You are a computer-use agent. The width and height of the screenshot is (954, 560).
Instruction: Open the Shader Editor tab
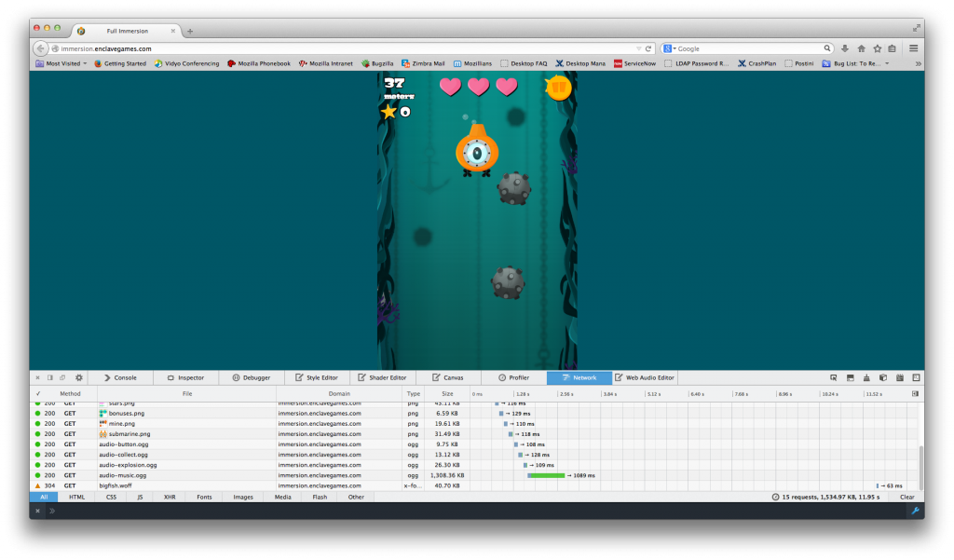[381, 377]
